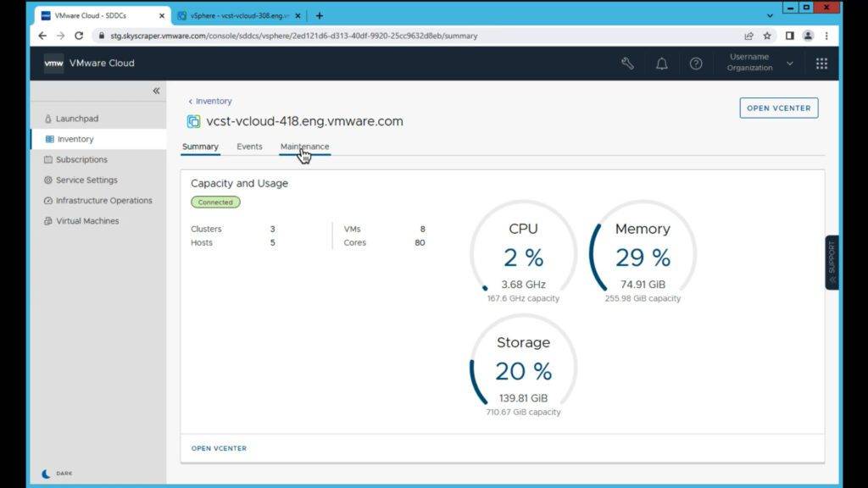The height and width of the screenshot is (488, 868).
Task: Collapse the left navigation sidebar
Action: [156, 91]
